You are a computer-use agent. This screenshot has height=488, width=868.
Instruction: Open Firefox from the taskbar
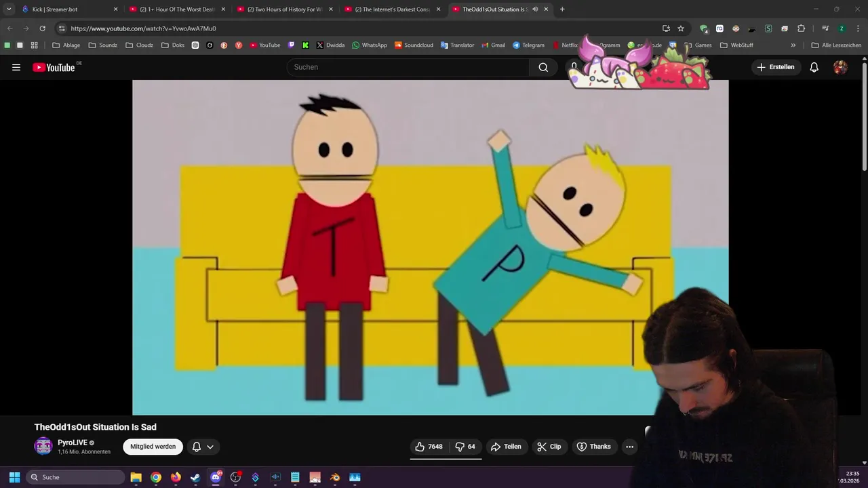(176, 477)
